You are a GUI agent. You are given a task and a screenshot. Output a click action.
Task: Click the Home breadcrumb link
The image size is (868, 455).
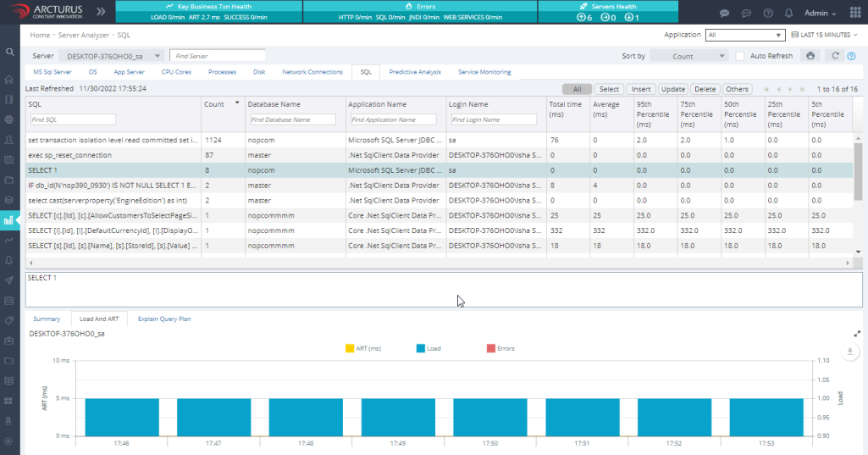pyautogui.click(x=40, y=35)
